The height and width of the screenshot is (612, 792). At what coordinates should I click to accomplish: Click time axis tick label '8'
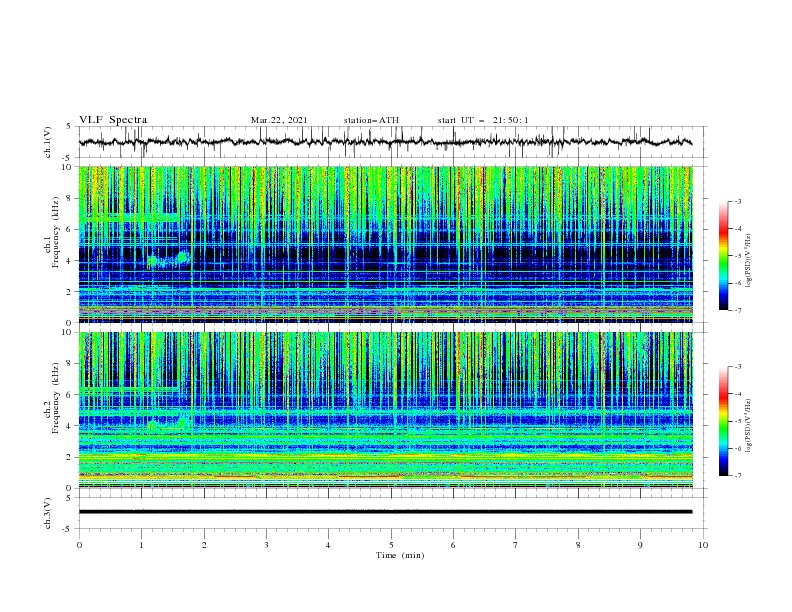click(578, 545)
